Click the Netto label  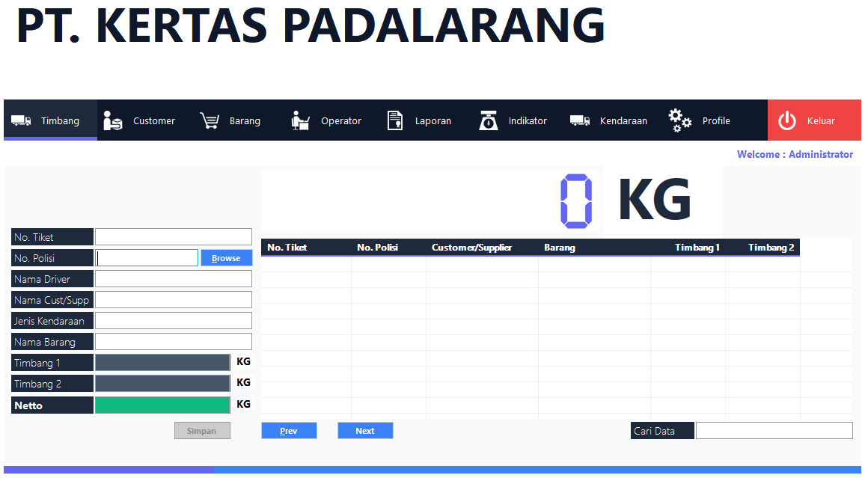(52, 405)
